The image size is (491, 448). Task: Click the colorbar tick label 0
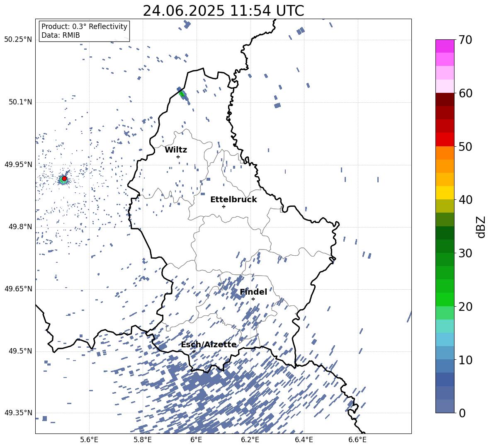click(462, 413)
